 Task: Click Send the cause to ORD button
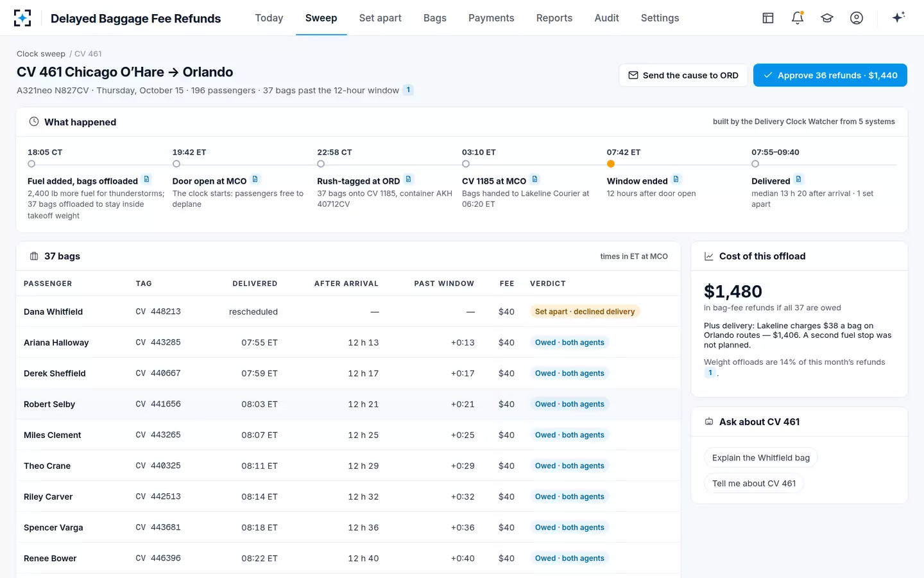pyautogui.click(x=683, y=75)
